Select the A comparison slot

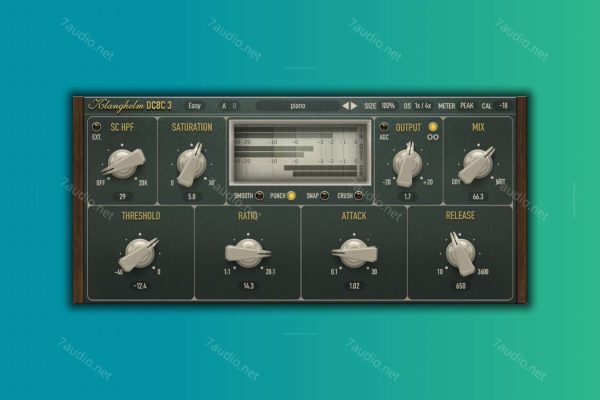[224, 106]
